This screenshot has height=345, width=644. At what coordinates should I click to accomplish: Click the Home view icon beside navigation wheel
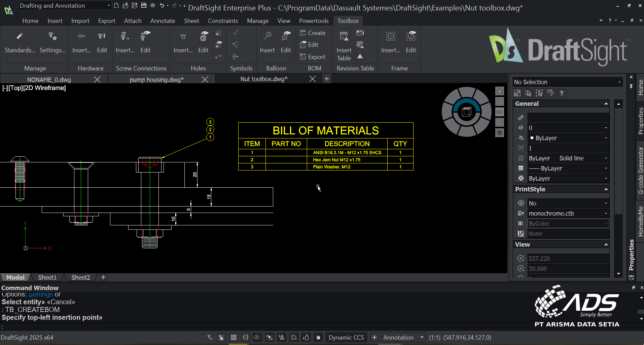pos(500,91)
